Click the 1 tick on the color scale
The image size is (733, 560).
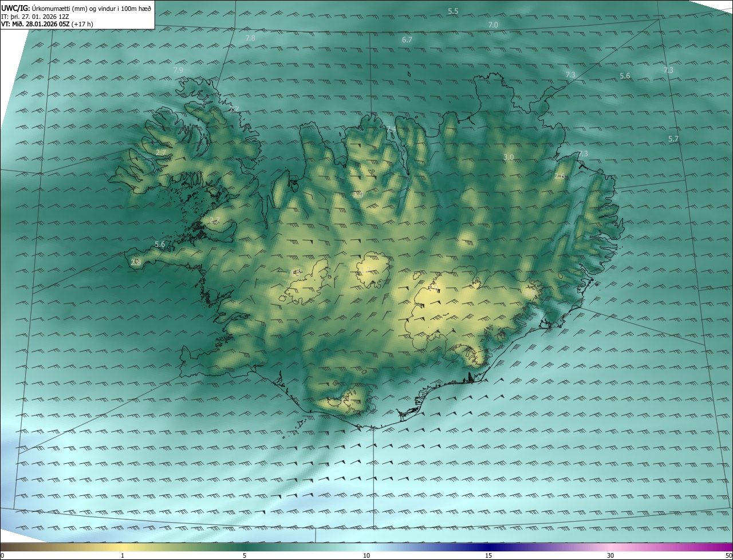tap(123, 556)
